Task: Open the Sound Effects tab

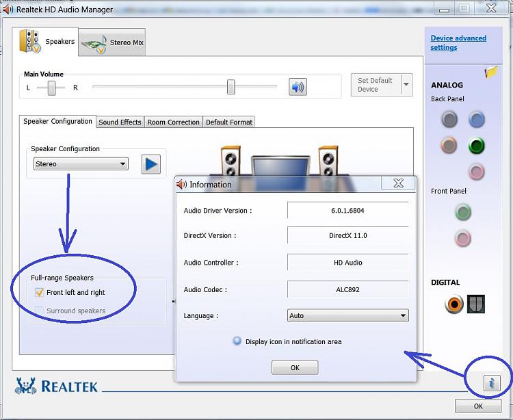Action: (120, 122)
